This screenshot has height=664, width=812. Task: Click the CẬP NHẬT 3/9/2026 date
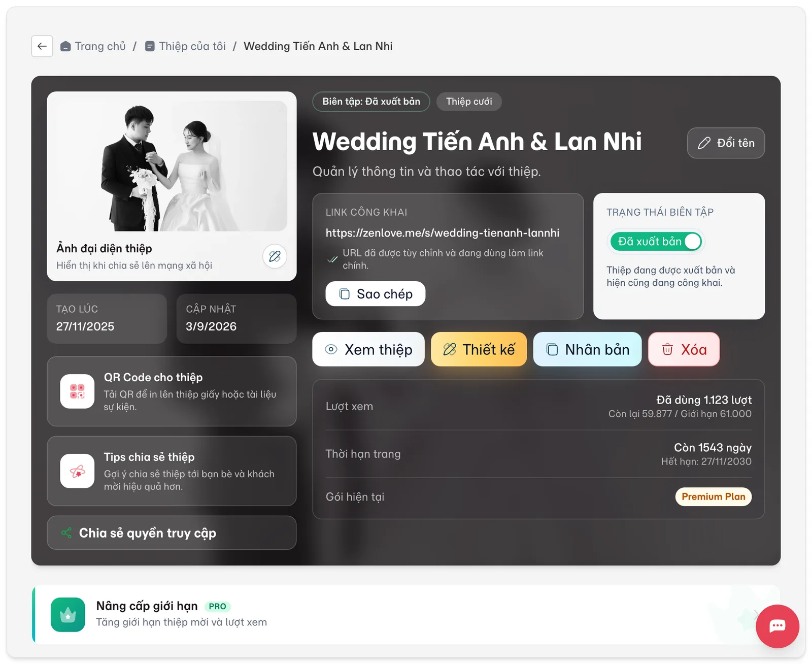[x=211, y=326]
